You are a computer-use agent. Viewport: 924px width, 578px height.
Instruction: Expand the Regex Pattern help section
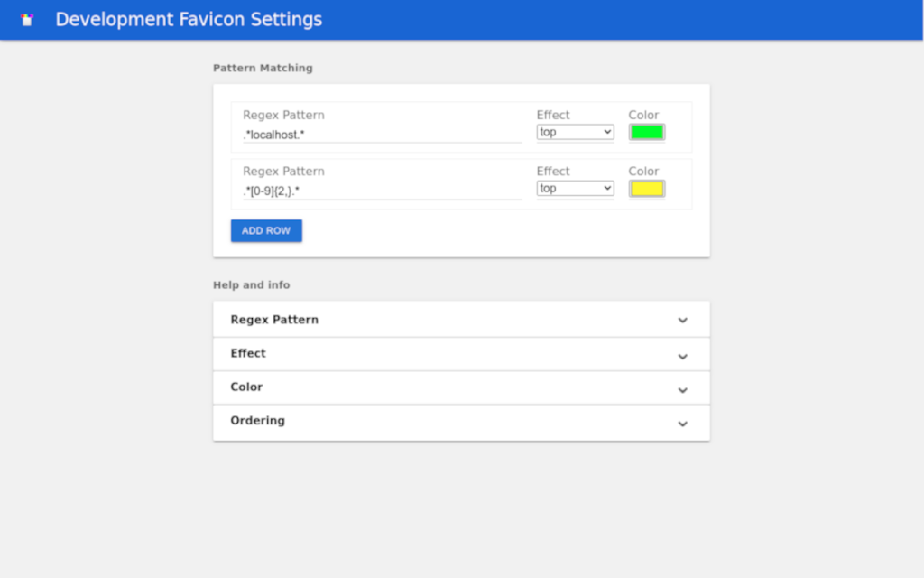pyautogui.click(x=274, y=320)
